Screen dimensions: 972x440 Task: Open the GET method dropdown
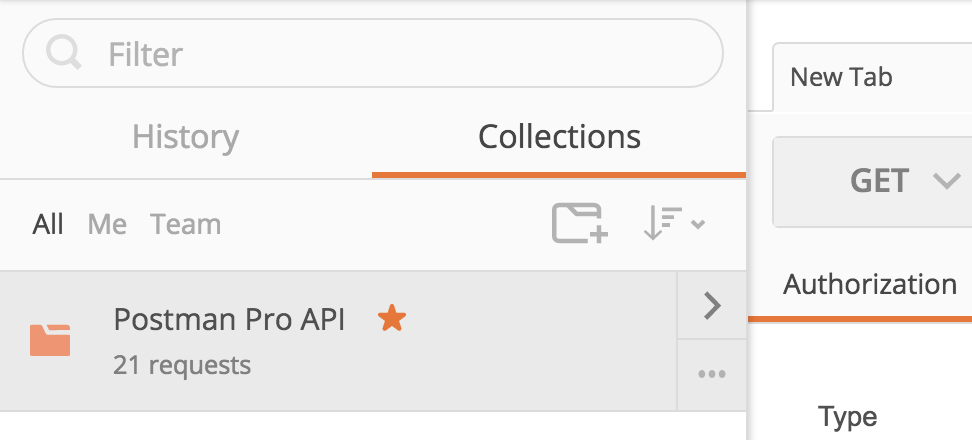[x=872, y=182]
